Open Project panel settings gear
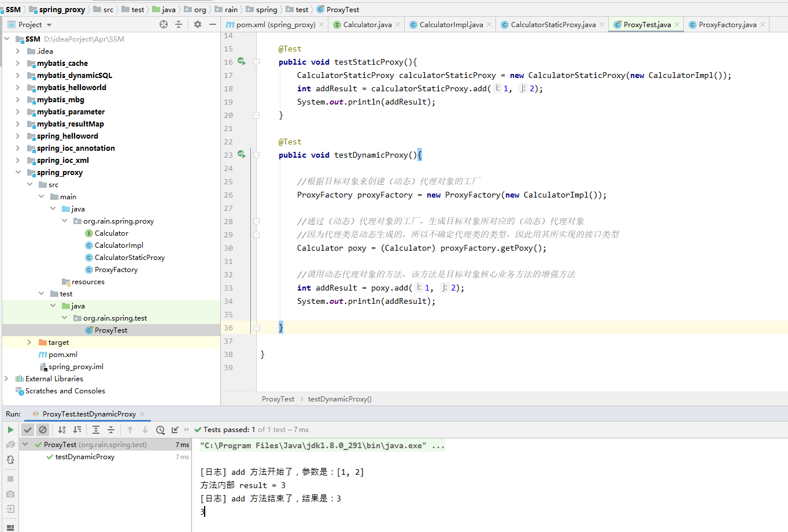The image size is (788, 532). tap(198, 24)
